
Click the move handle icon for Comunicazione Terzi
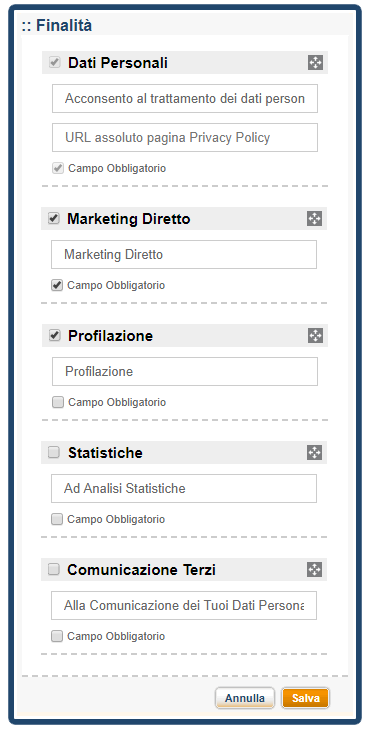314,570
